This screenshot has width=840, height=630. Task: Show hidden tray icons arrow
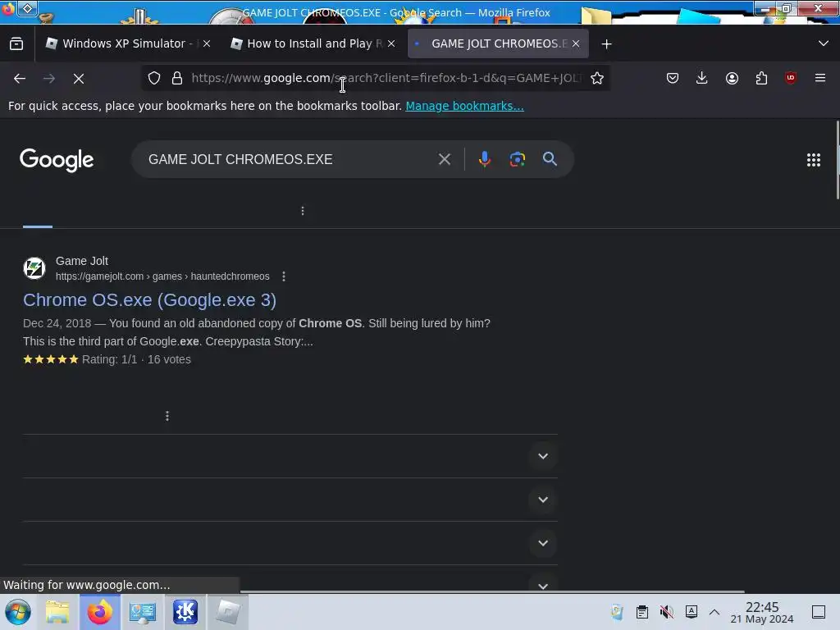(x=714, y=612)
